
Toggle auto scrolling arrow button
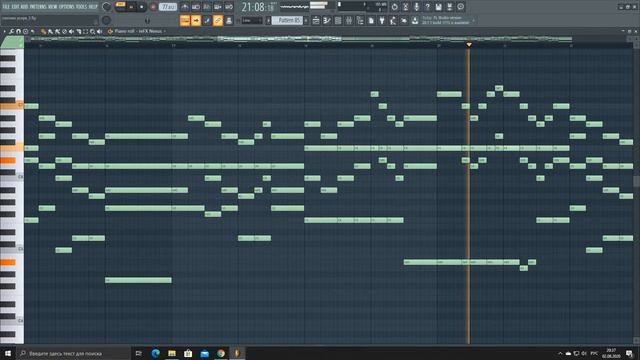(196, 20)
